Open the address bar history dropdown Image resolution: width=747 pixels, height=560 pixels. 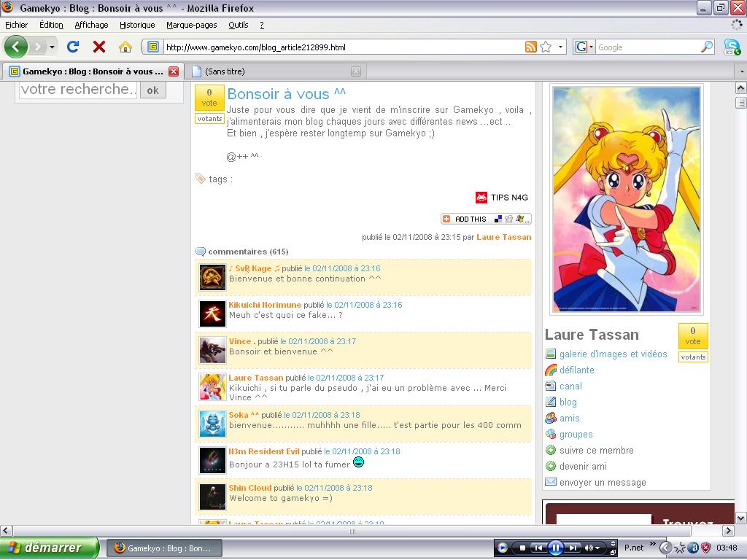tap(560, 47)
